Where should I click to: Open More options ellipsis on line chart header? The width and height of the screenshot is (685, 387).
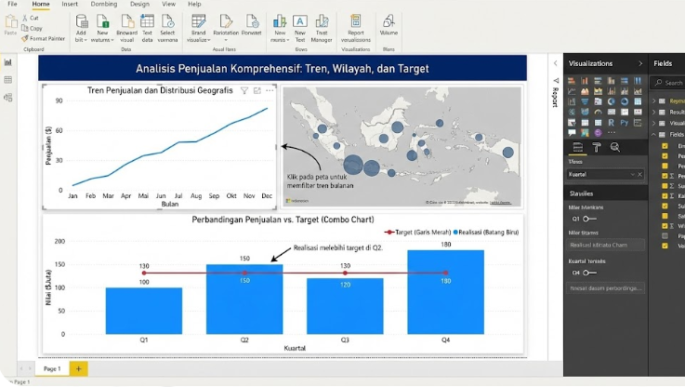click(270, 90)
